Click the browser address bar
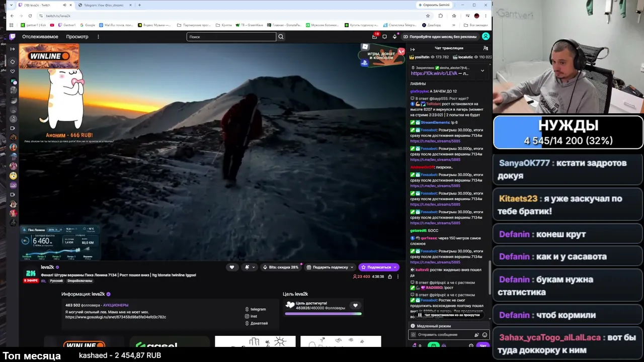The height and width of the screenshot is (362, 644). click(x=231, y=16)
